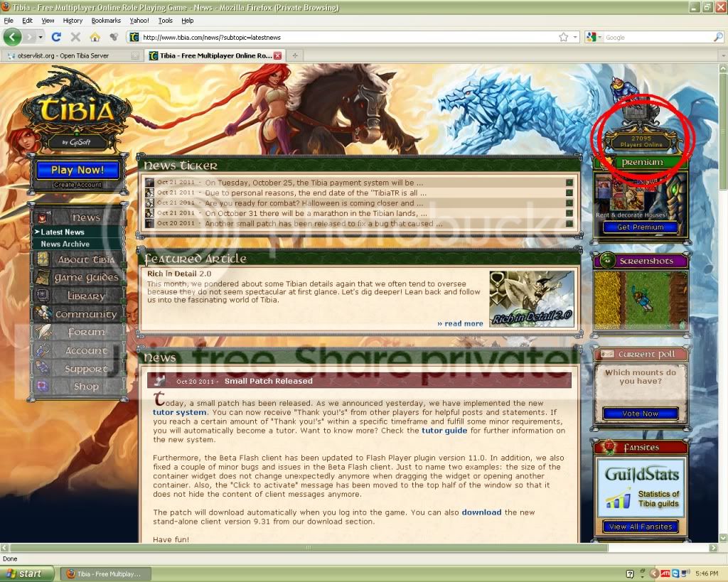
Task: Expand the Oct 20 small patch ticker entry
Action: pyautogui.click(x=569, y=223)
